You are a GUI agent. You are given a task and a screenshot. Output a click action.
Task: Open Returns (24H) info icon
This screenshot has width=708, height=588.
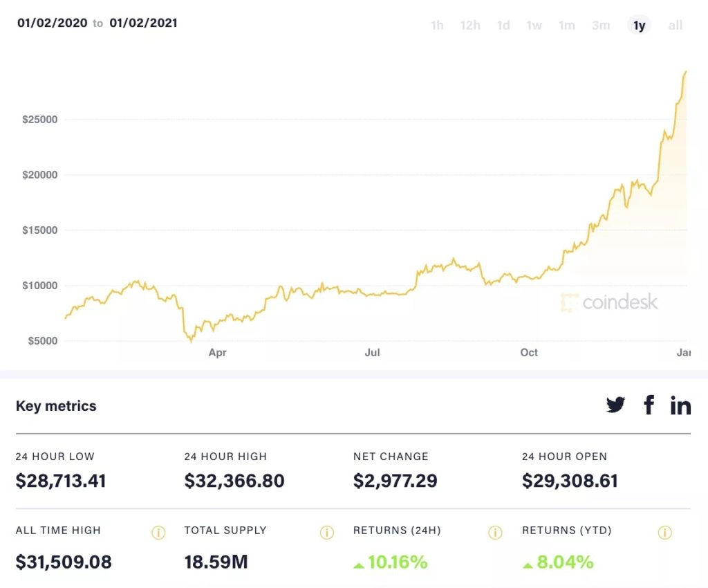[x=495, y=533]
